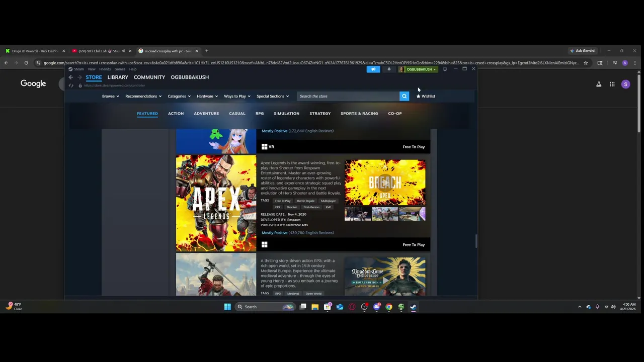Click the Windows taskbar search box
This screenshot has height=362, width=644.
click(265, 307)
